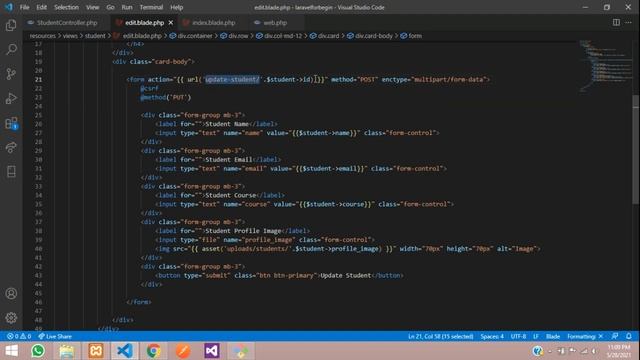Open the Run and Debug view
Image resolution: width=640 pixels, height=360 pixels.
pyautogui.click(x=11, y=98)
